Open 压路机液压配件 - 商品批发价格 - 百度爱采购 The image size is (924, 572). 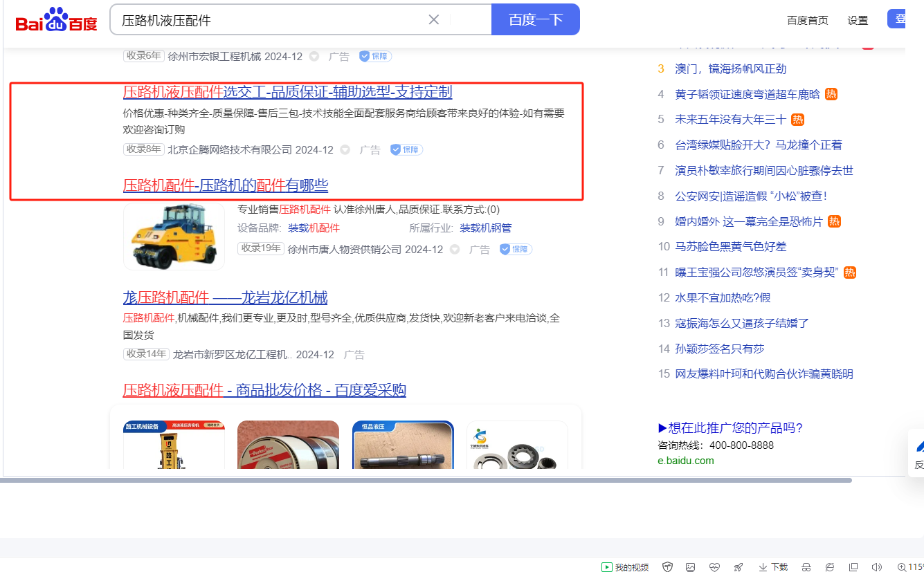pos(264,391)
